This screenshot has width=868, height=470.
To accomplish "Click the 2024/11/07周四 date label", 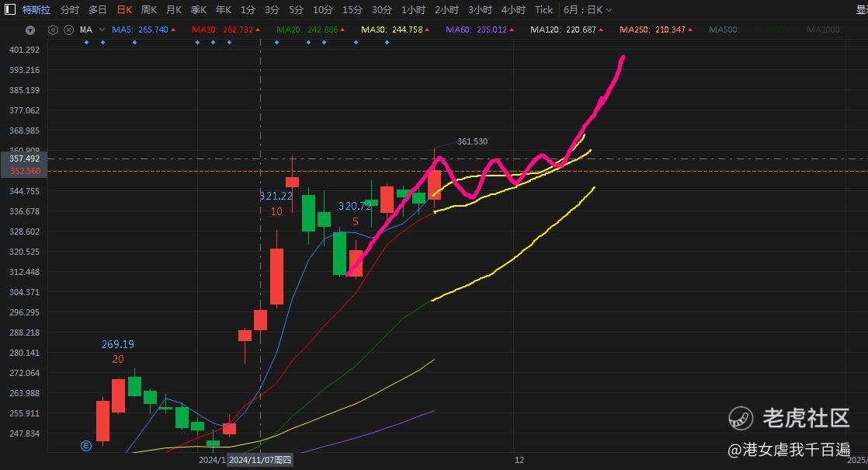I will pyautogui.click(x=260, y=460).
